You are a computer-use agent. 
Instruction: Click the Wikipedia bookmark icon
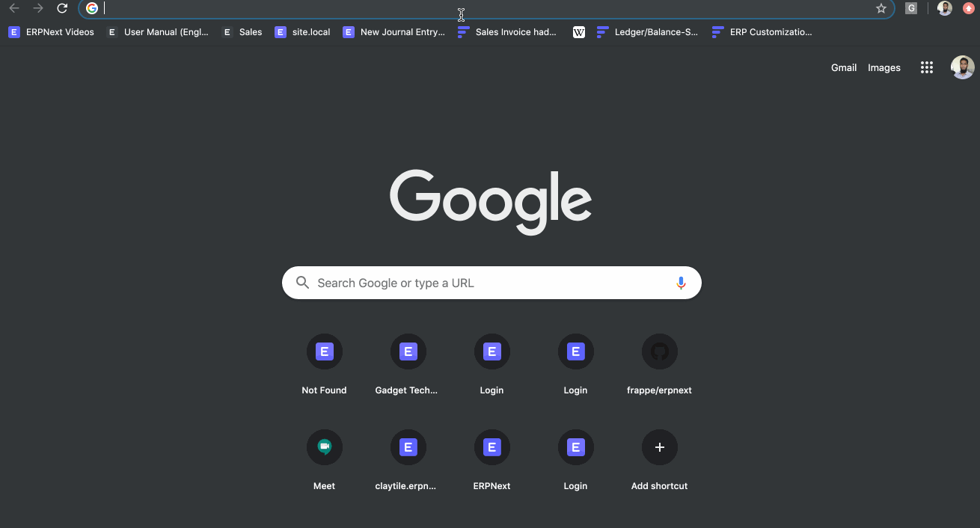point(579,32)
